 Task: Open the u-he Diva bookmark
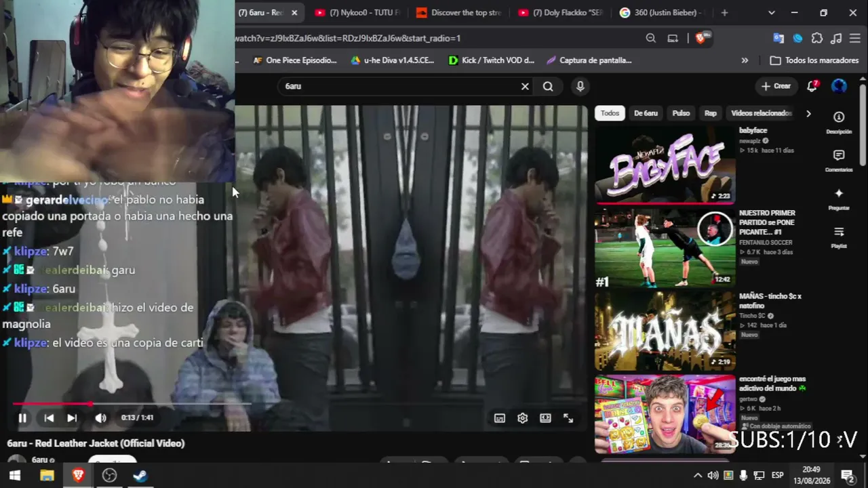392,60
